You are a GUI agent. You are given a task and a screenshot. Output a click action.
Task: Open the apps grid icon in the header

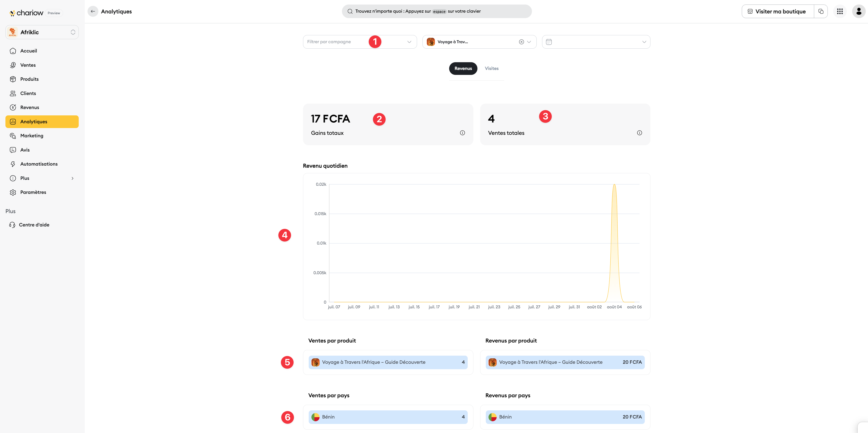(x=840, y=12)
